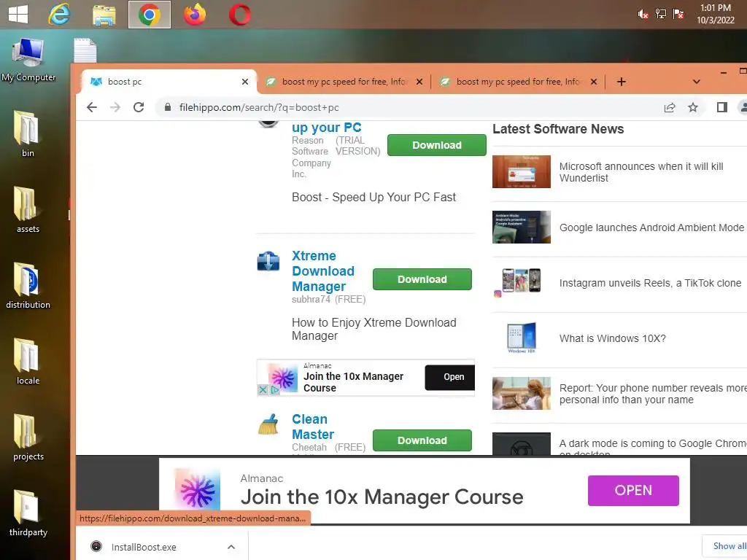Screen dimensions: 747x560
Task: Select the distribution folder on the desktop
Action: click(x=28, y=285)
